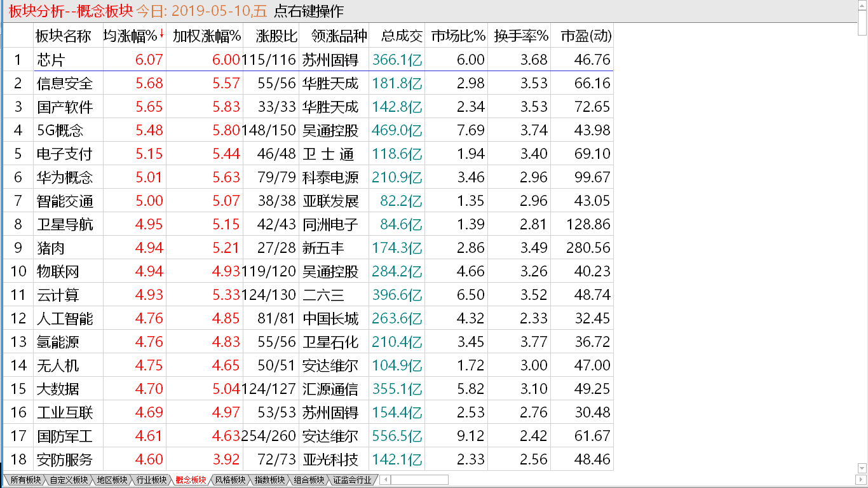
Task: Click the red sort arrow beside 均涨幅%
Action: coord(161,34)
